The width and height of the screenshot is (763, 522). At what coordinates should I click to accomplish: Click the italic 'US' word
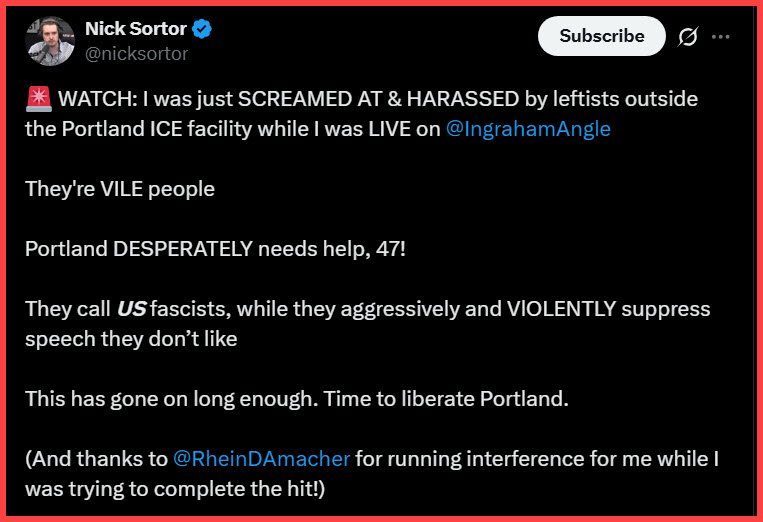point(131,309)
